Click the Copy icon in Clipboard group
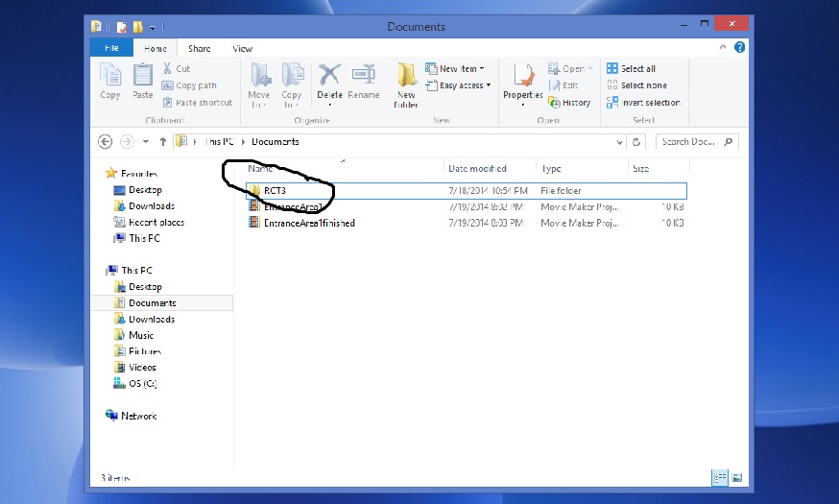The width and height of the screenshot is (839, 504). pos(110,81)
